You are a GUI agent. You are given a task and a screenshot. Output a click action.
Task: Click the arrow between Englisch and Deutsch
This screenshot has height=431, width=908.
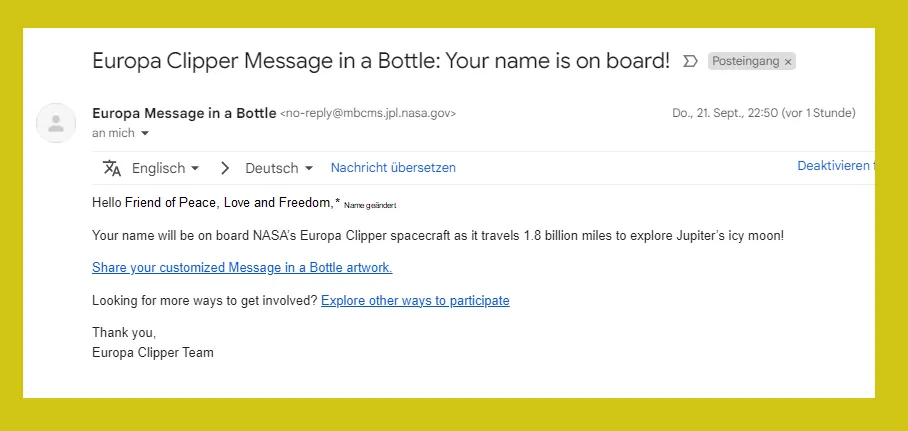pos(225,168)
